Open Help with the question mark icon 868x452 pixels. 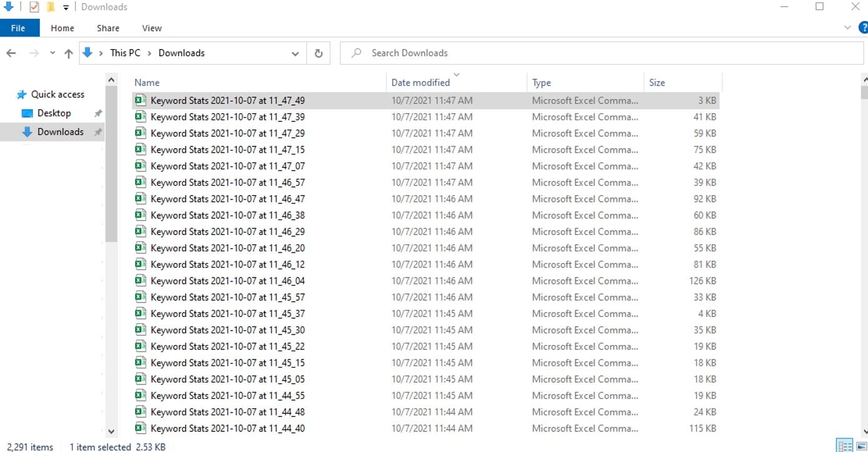point(863,28)
